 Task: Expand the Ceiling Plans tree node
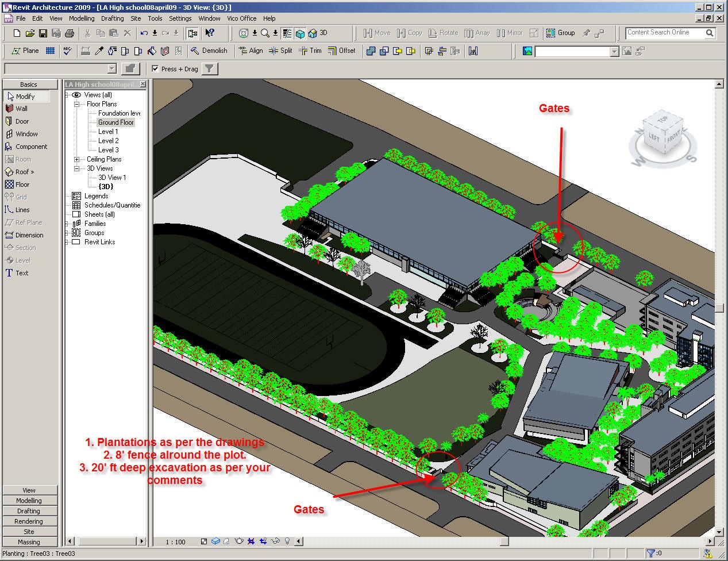(x=76, y=159)
